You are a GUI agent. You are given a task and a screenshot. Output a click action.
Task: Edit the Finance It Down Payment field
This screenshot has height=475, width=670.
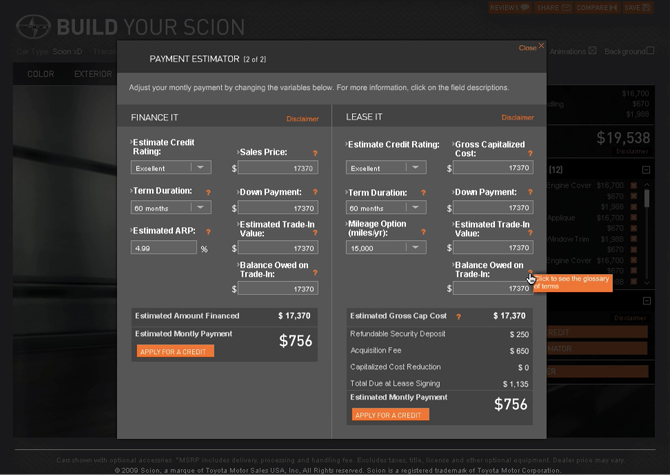tap(278, 208)
